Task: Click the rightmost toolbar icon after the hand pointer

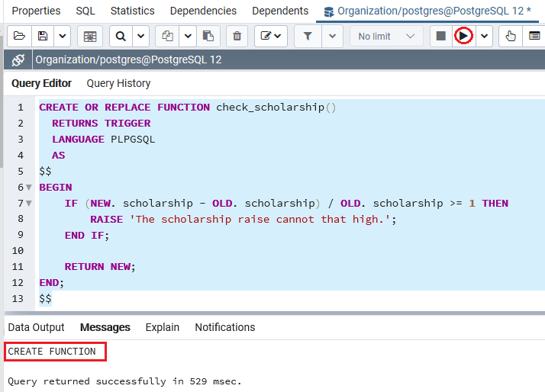Action: [x=534, y=36]
